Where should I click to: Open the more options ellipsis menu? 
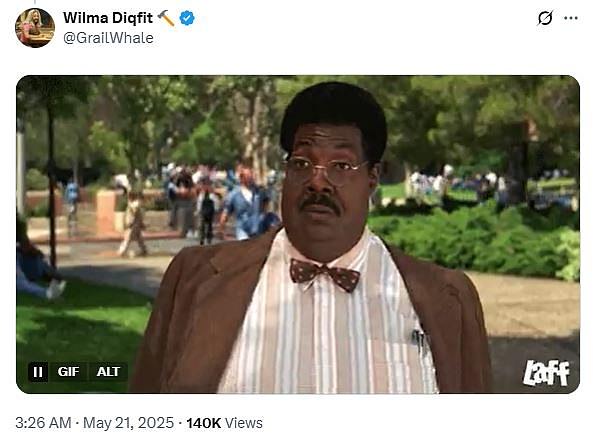571,18
